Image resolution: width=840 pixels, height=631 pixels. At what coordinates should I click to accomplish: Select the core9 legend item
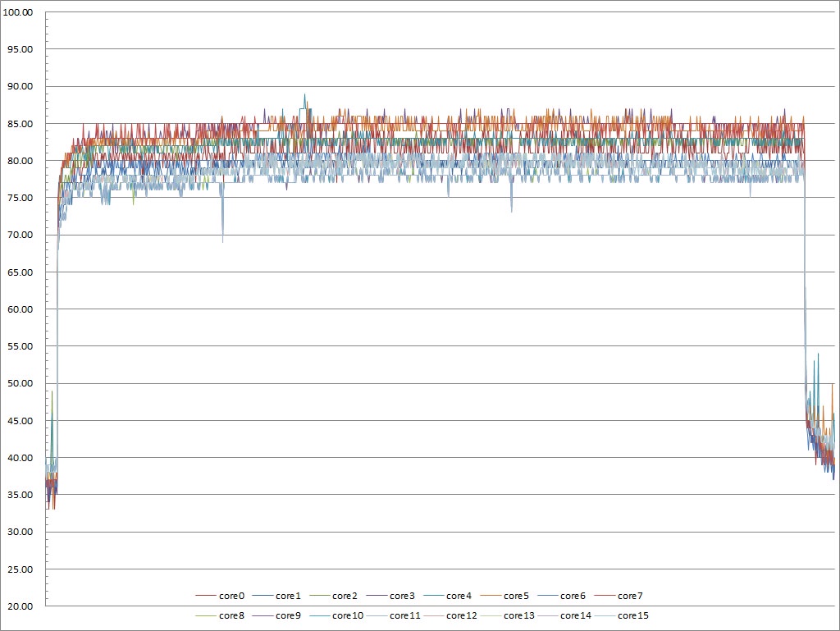point(289,615)
